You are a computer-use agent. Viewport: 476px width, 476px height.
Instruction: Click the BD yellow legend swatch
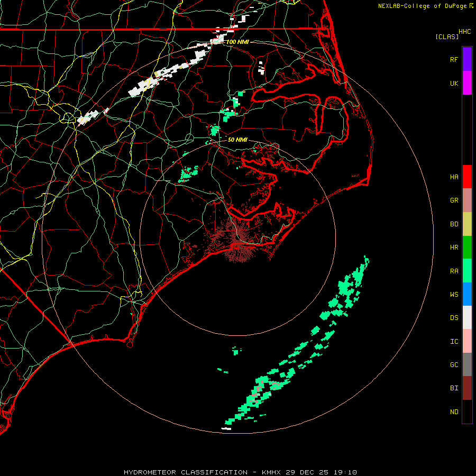click(x=467, y=224)
